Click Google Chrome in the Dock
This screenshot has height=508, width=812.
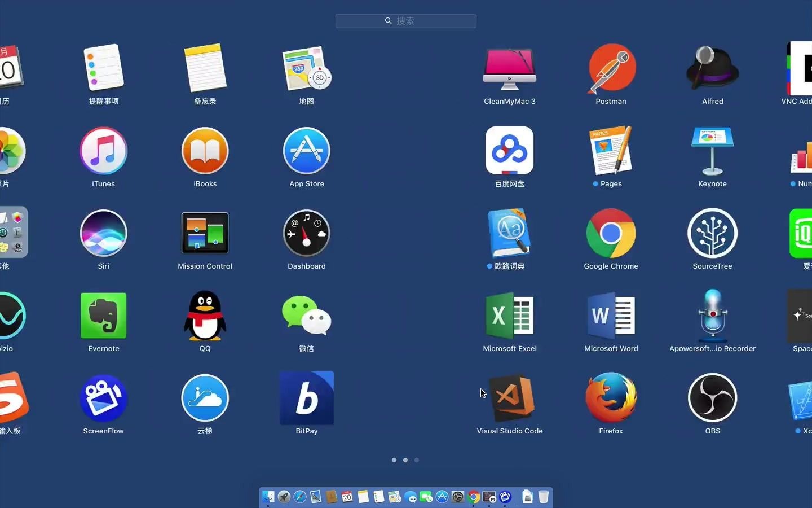click(474, 497)
